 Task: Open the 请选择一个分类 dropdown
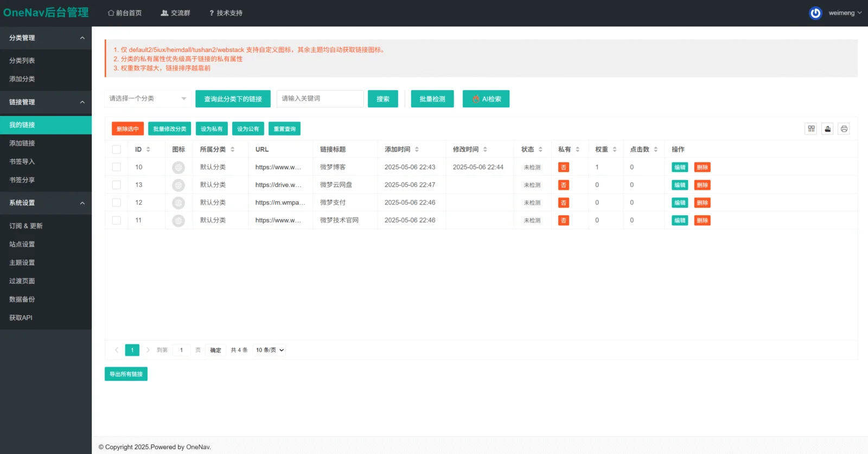[x=148, y=99]
